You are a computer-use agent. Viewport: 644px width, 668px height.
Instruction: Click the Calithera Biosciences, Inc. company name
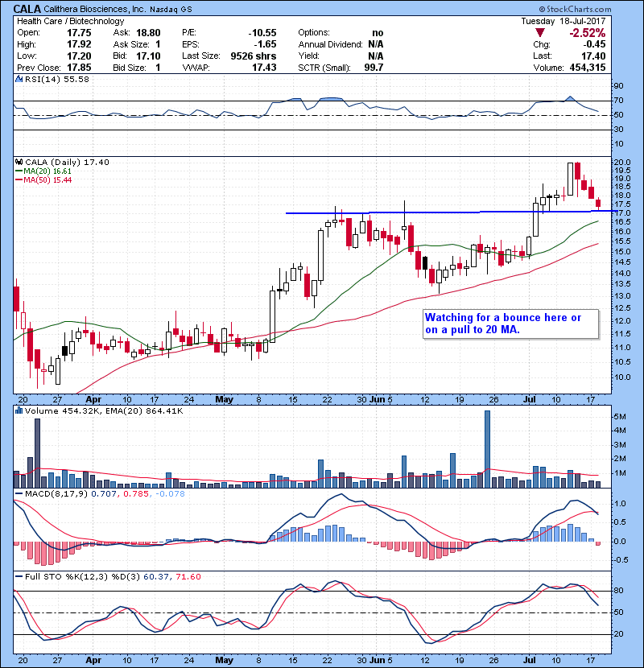(x=95, y=9)
